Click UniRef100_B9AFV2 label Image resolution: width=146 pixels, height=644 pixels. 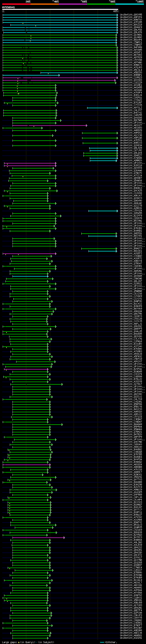click(x=131, y=522)
